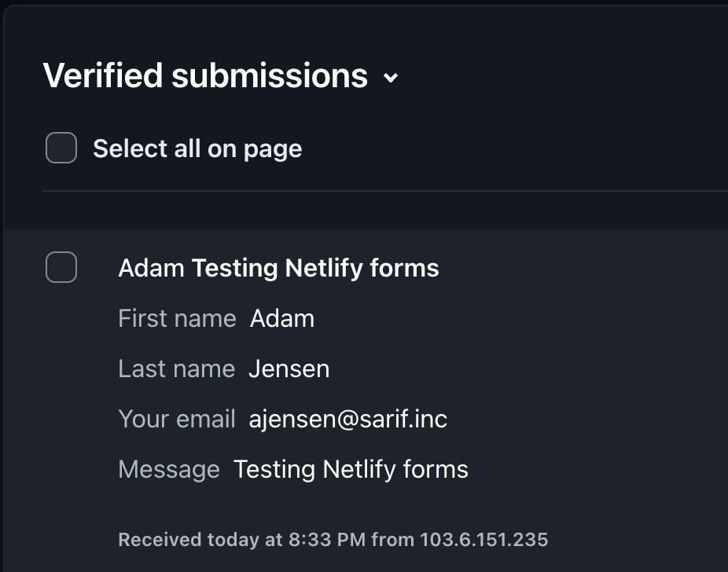Click the Last name field label
This screenshot has height=572, width=728.
[176, 368]
